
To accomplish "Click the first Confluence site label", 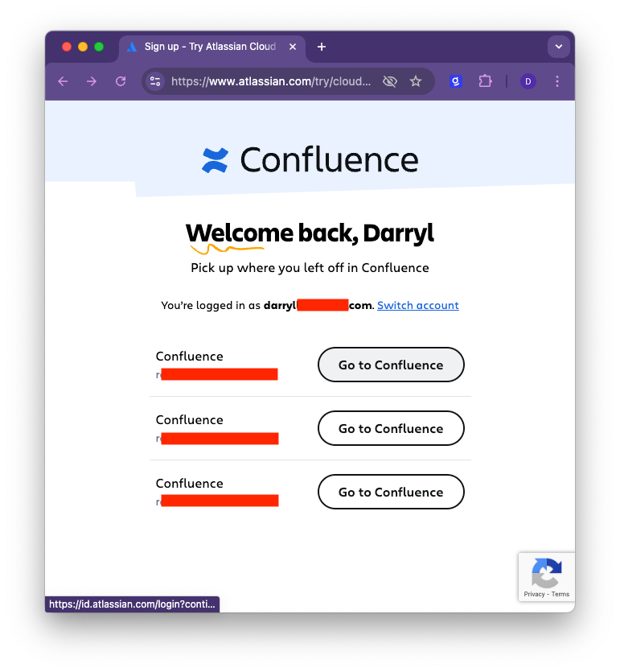I will tap(189, 357).
